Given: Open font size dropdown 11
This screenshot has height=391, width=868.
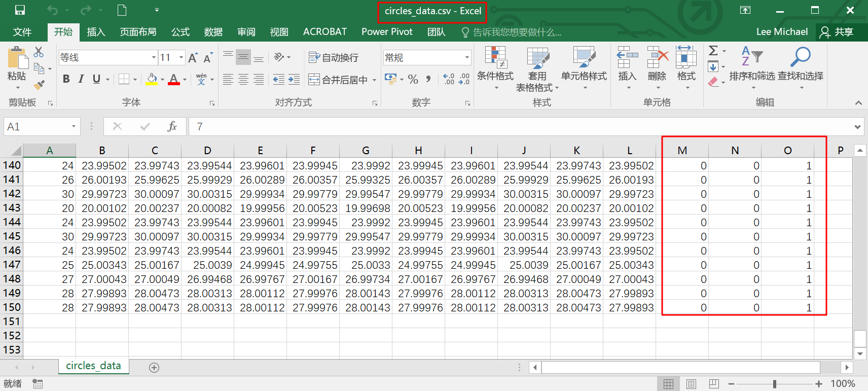Looking at the screenshot, I should (x=181, y=58).
